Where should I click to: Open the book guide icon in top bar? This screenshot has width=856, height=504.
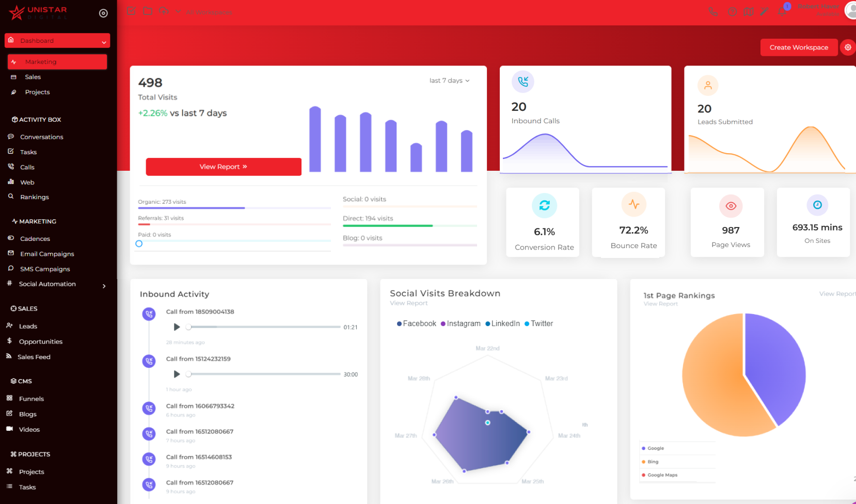click(x=748, y=11)
